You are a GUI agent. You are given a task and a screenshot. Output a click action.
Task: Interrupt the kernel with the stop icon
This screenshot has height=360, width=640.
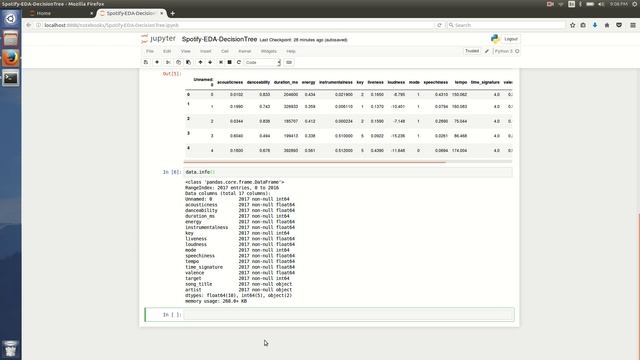(229, 62)
